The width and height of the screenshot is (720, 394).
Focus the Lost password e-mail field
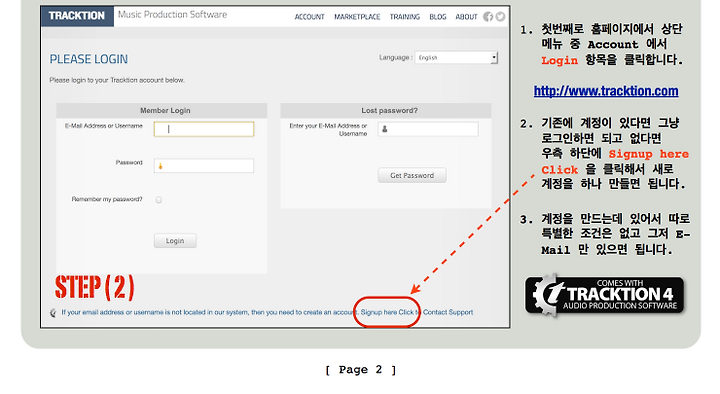coord(428,129)
